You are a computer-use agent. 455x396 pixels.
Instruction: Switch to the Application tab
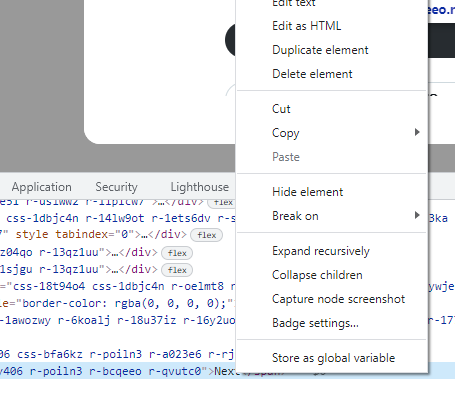[x=42, y=187]
